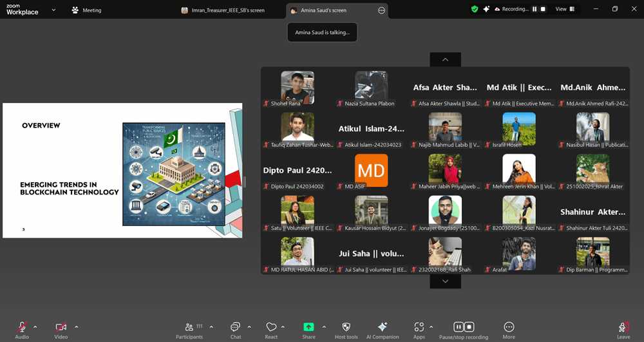Click the green Share screen icon
The image size is (644, 342).
(x=308, y=327)
